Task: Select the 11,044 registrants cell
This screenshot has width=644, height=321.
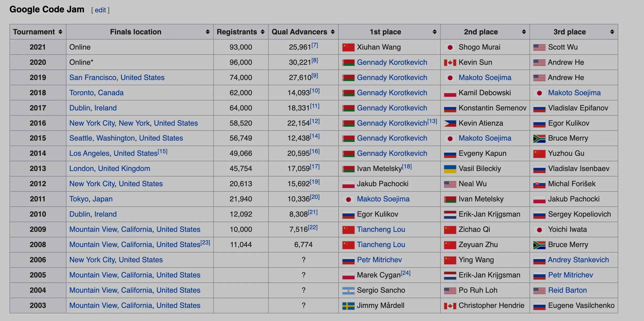Action: [x=241, y=245]
